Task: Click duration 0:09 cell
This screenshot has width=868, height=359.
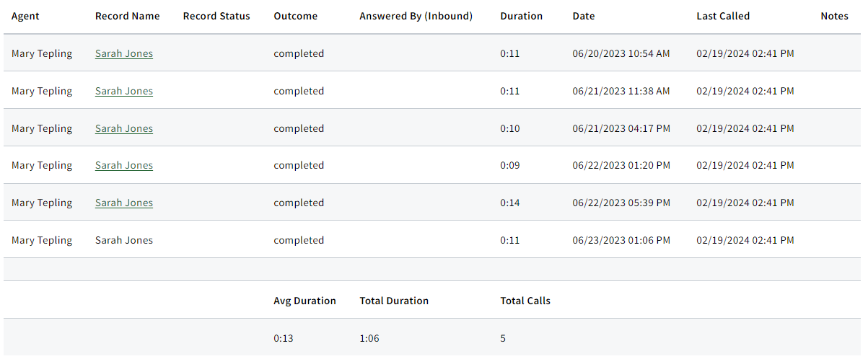Action: click(x=510, y=165)
